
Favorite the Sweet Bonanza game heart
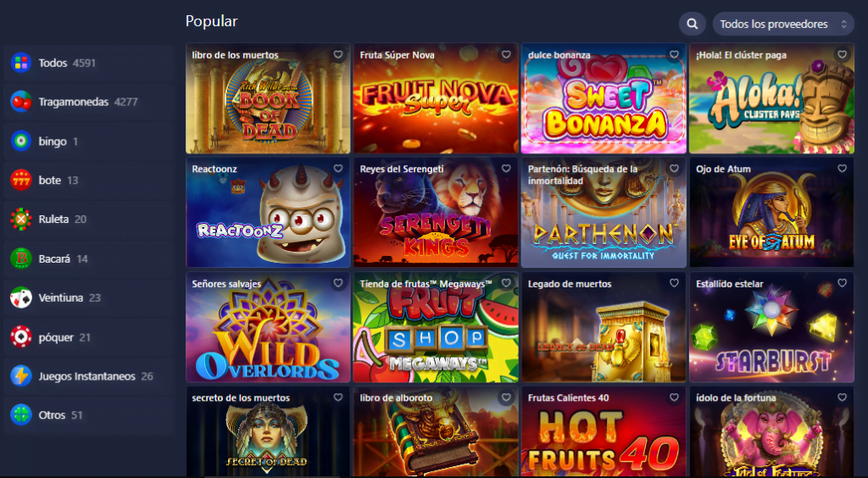[674, 55]
